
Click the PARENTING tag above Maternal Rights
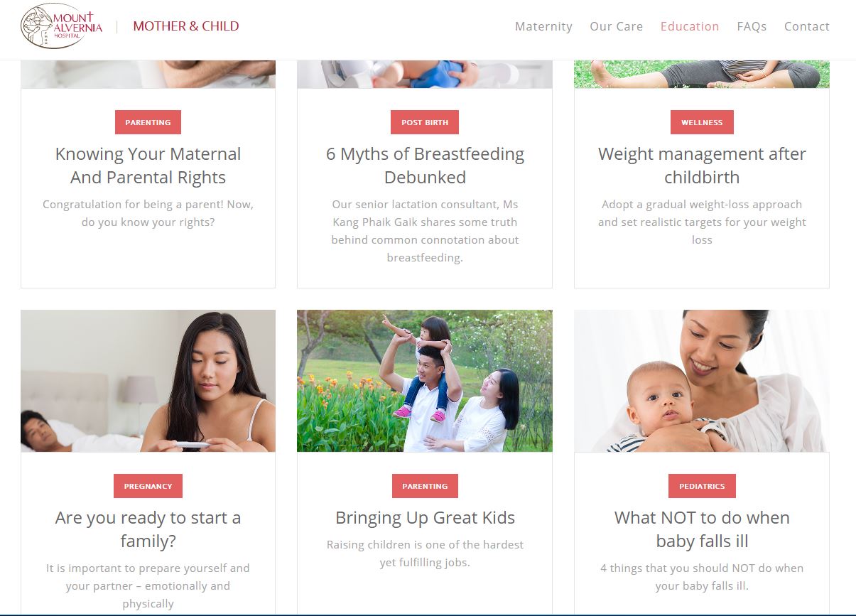pyautogui.click(x=148, y=122)
